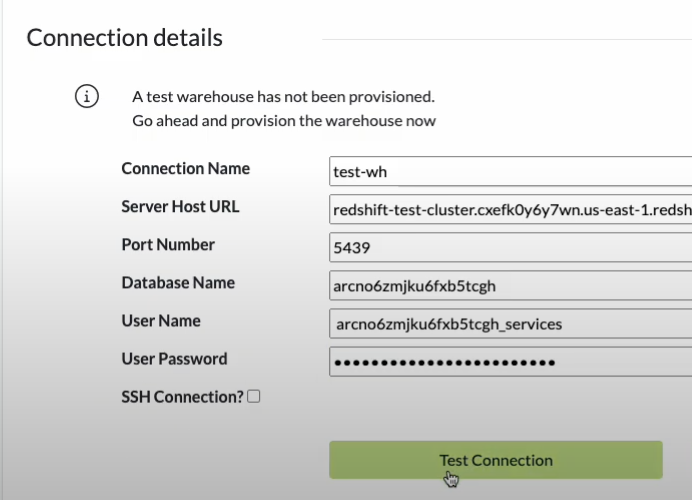Select the Port Number field showing 5439

510,247
